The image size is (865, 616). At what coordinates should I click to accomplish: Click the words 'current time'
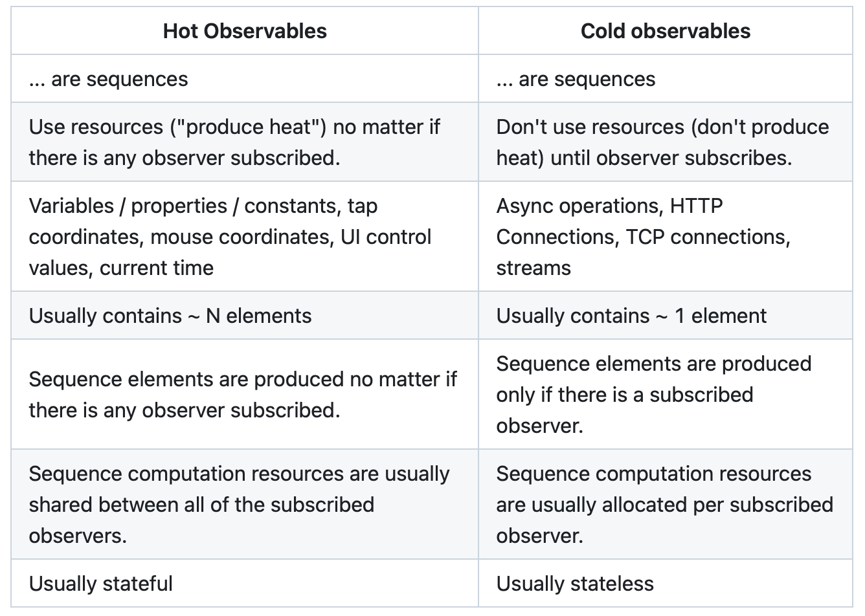click(156, 268)
